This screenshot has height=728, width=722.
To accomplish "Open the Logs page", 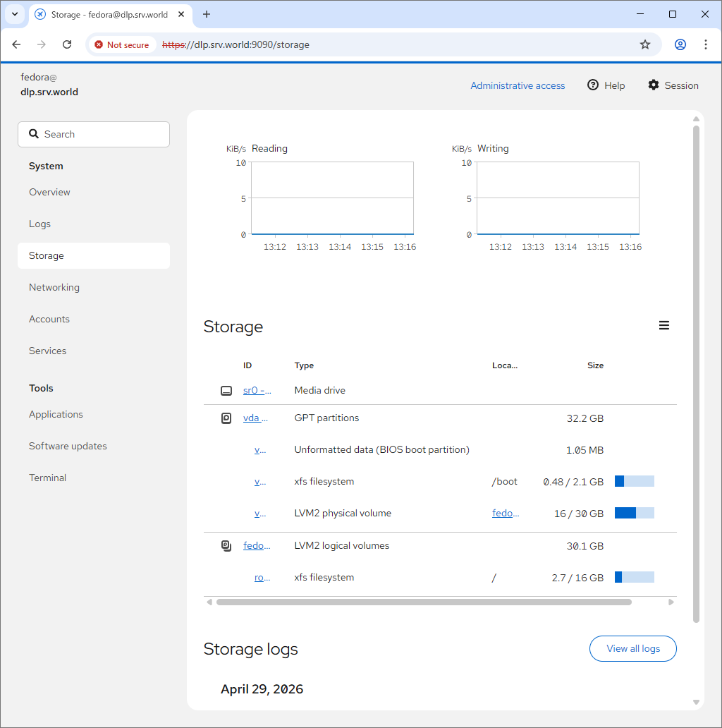I will pyautogui.click(x=39, y=224).
